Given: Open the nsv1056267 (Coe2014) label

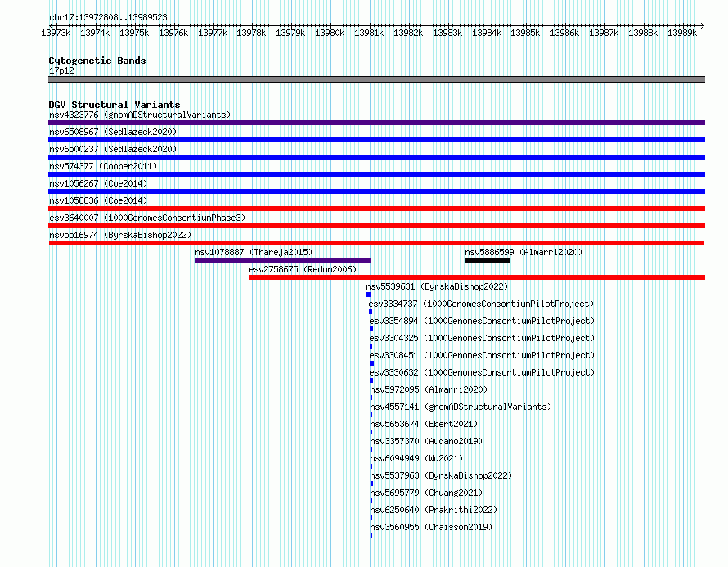Looking at the screenshot, I should 98,183.
